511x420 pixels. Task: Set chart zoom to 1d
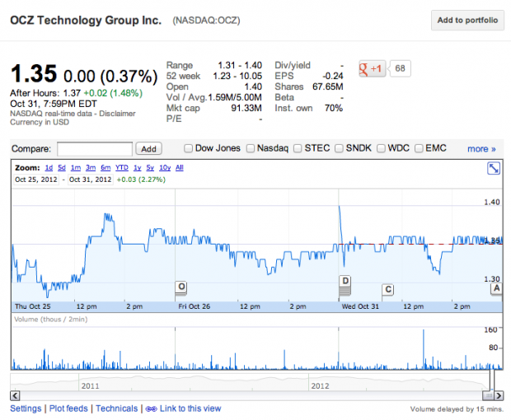point(49,168)
